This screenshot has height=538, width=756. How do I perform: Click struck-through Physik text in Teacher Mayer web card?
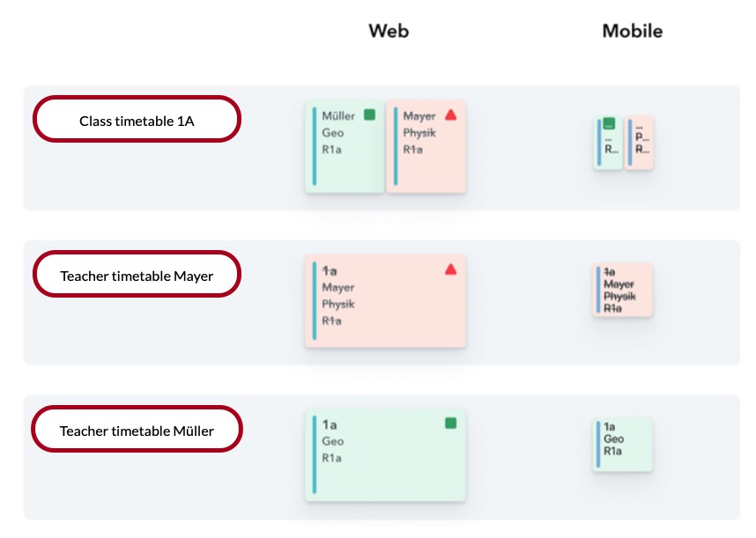338,305
